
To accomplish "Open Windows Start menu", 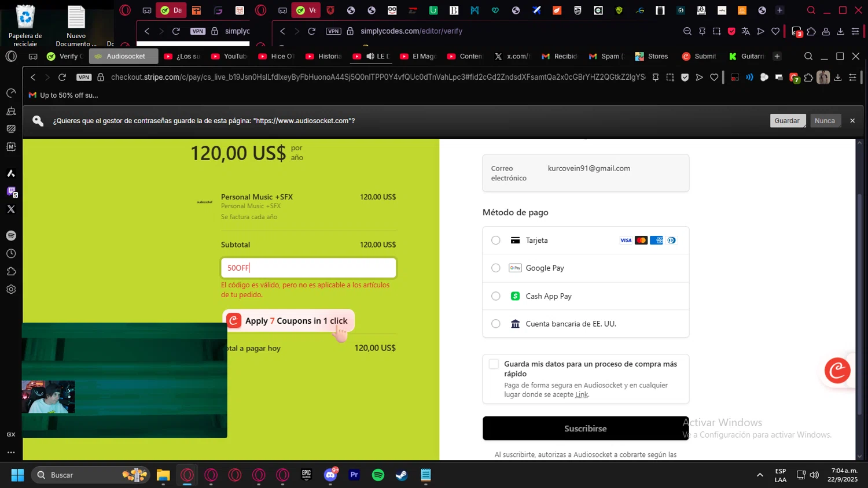I will coord(17,475).
